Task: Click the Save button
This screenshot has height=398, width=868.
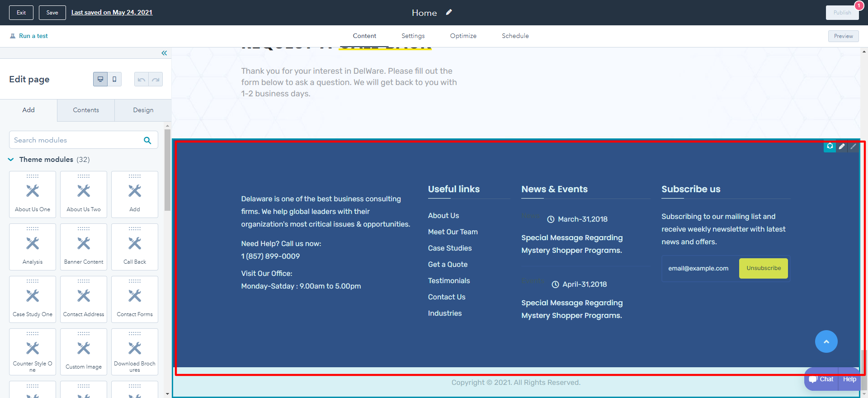Action: coord(52,13)
